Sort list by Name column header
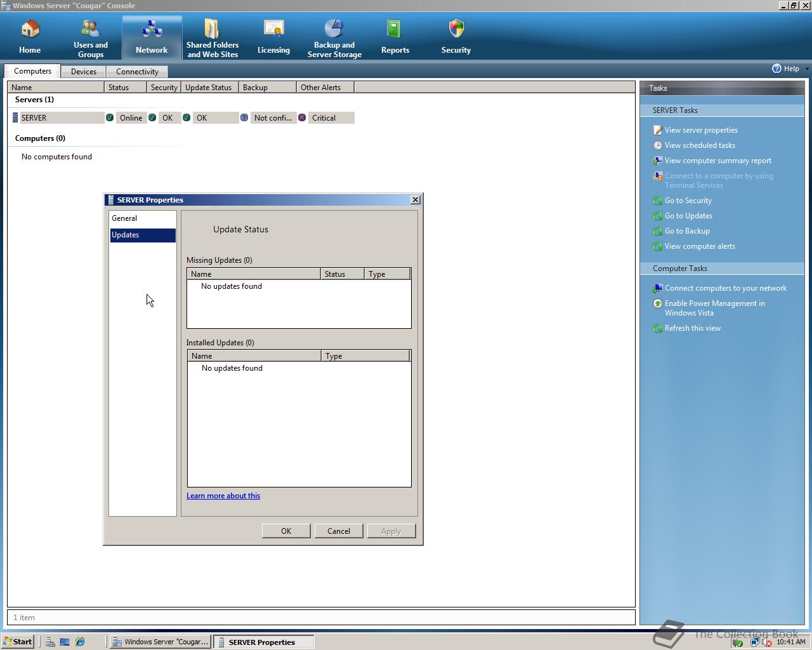Viewport: 812px width, 650px height. 56,88
